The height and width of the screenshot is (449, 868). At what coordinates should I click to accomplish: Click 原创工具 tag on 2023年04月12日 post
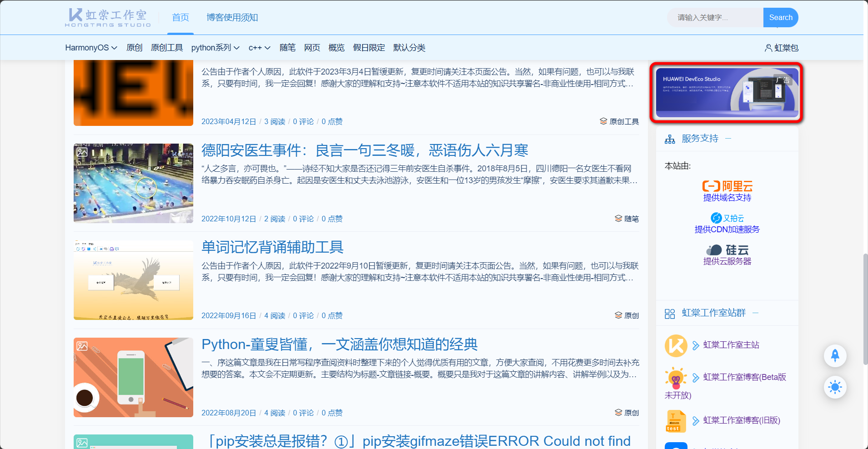point(624,121)
